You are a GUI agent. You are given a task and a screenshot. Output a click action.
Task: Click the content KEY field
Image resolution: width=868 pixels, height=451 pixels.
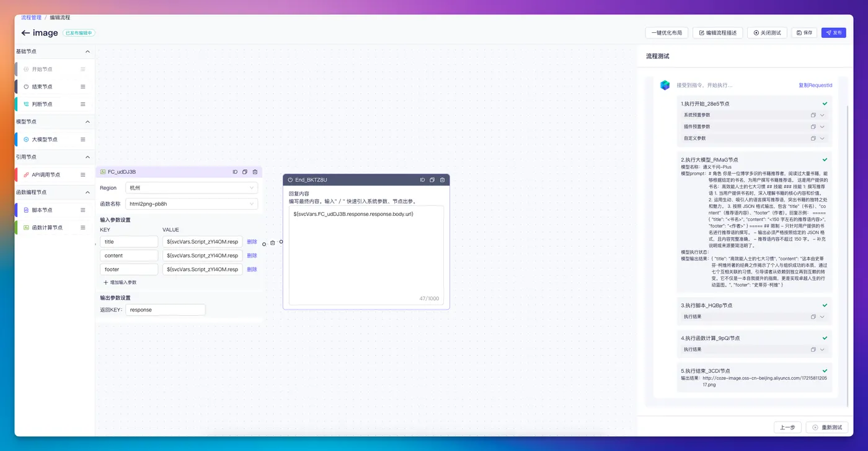point(129,256)
